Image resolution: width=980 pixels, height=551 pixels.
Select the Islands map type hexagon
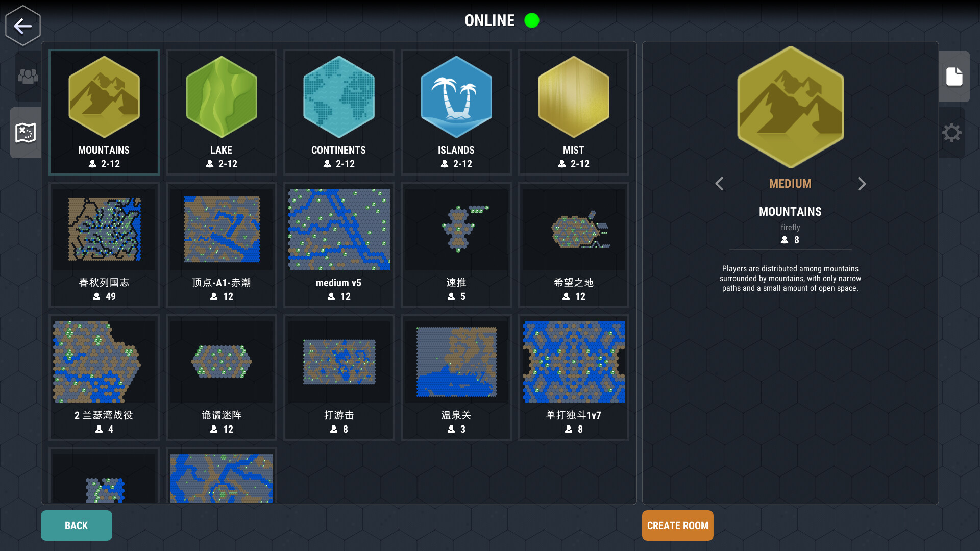[x=456, y=98]
